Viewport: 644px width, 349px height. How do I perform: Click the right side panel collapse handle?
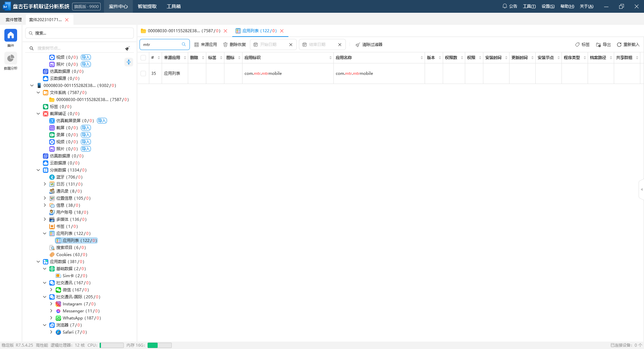tap(641, 190)
